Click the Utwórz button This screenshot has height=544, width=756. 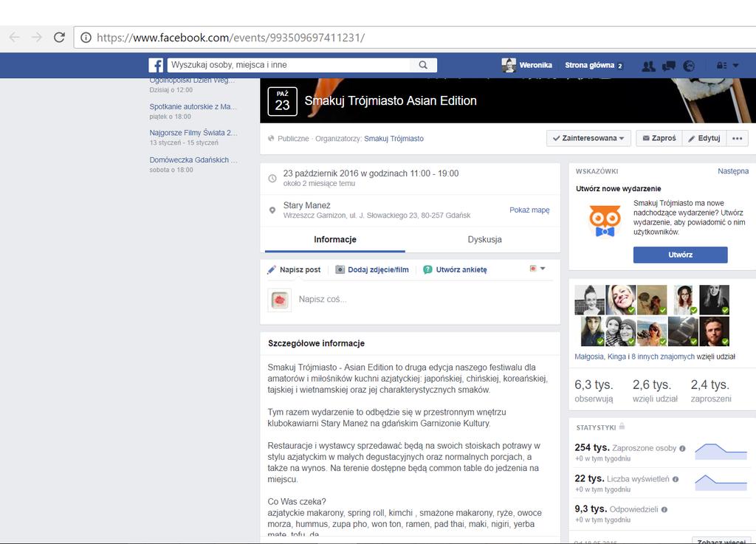[x=680, y=255]
